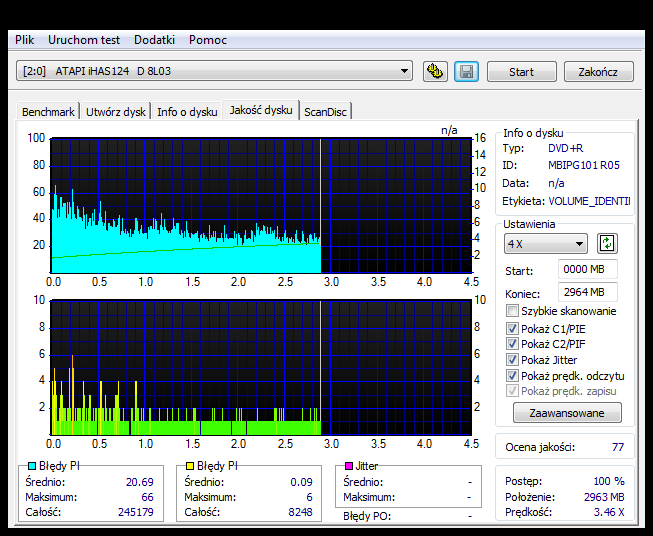Uncheck Pokaż C2/PIF checkbox
The width and height of the screenshot is (653, 536).
[x=512, y=344]
